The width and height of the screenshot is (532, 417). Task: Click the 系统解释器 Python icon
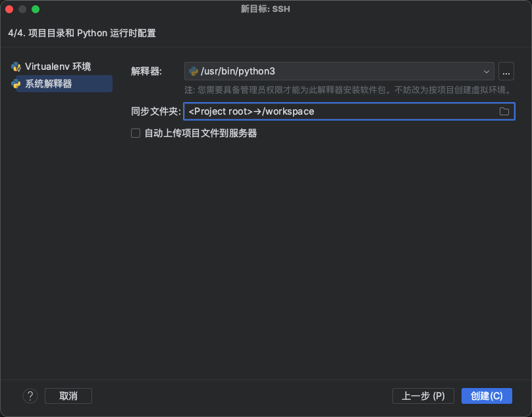(16, 84)
